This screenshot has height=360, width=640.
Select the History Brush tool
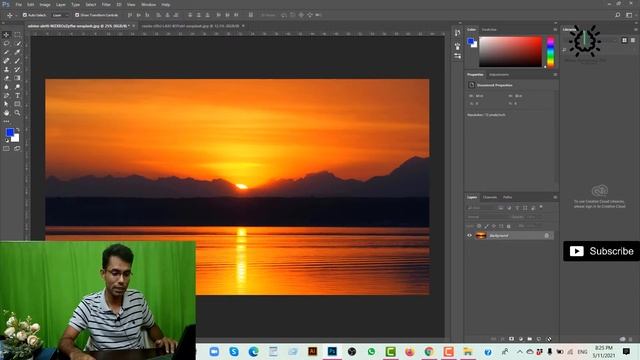coord(17,69)
